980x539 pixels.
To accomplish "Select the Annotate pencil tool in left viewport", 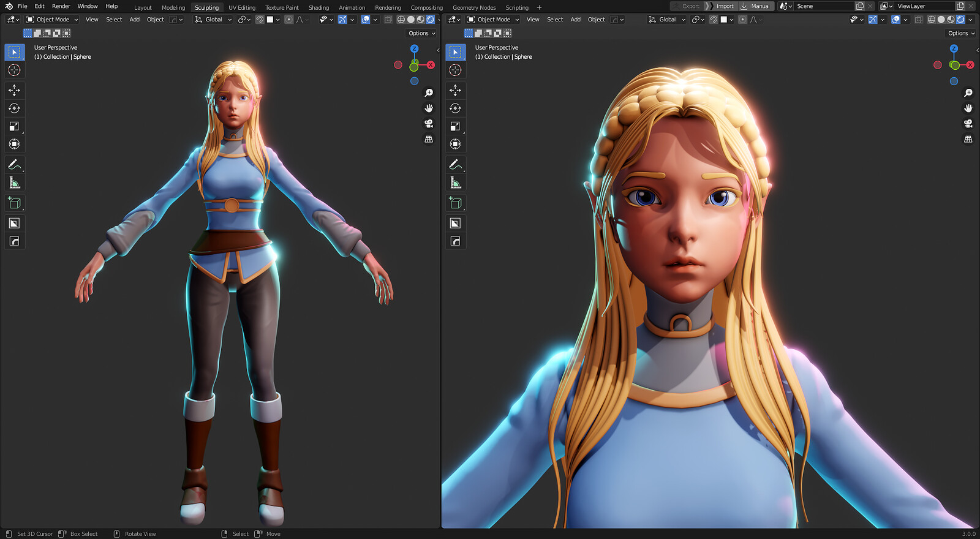I will [x=15, y=165].
